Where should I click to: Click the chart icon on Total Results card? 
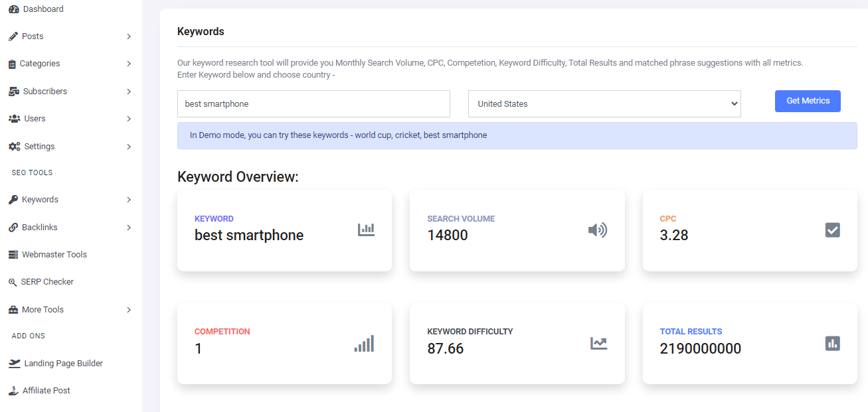(831, 343)
